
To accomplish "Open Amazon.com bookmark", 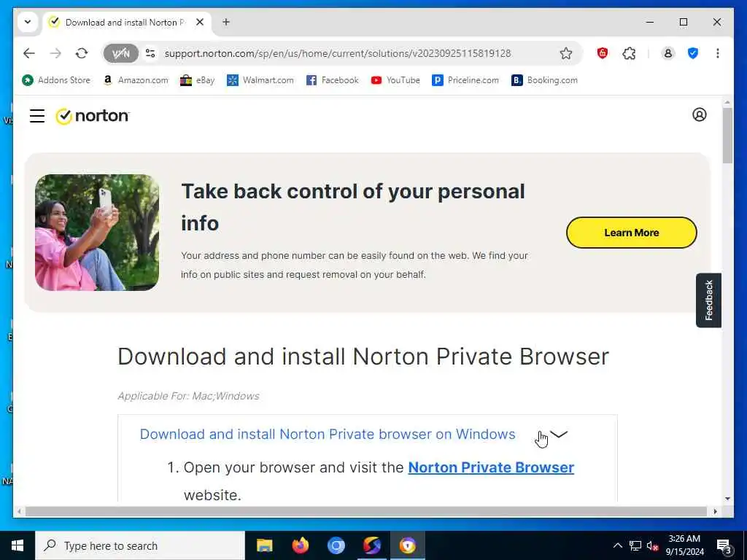I will point(136,80).
